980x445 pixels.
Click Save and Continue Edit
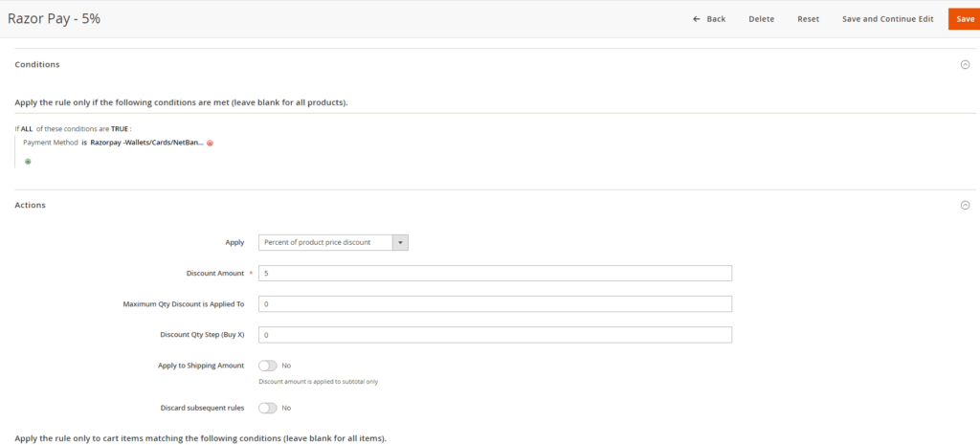click(887, 19)
